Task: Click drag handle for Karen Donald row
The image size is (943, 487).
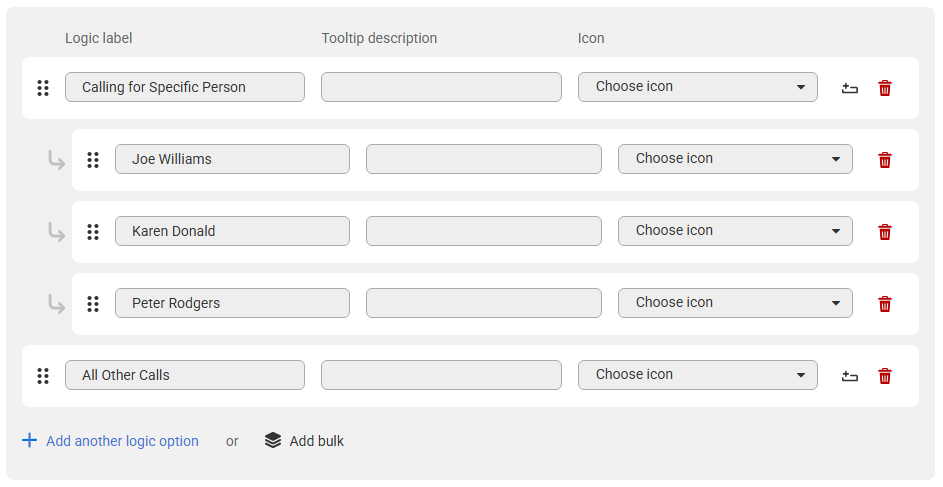Action: (93, 232)
